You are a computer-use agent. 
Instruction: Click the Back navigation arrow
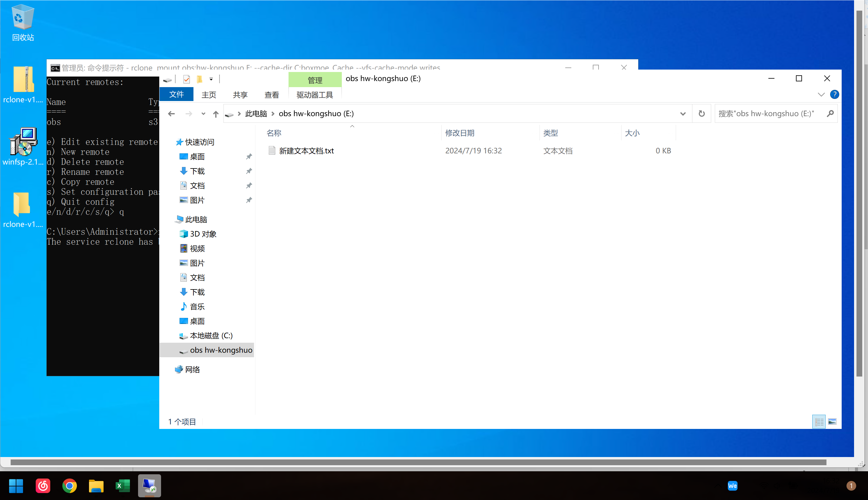coord(171,114)
